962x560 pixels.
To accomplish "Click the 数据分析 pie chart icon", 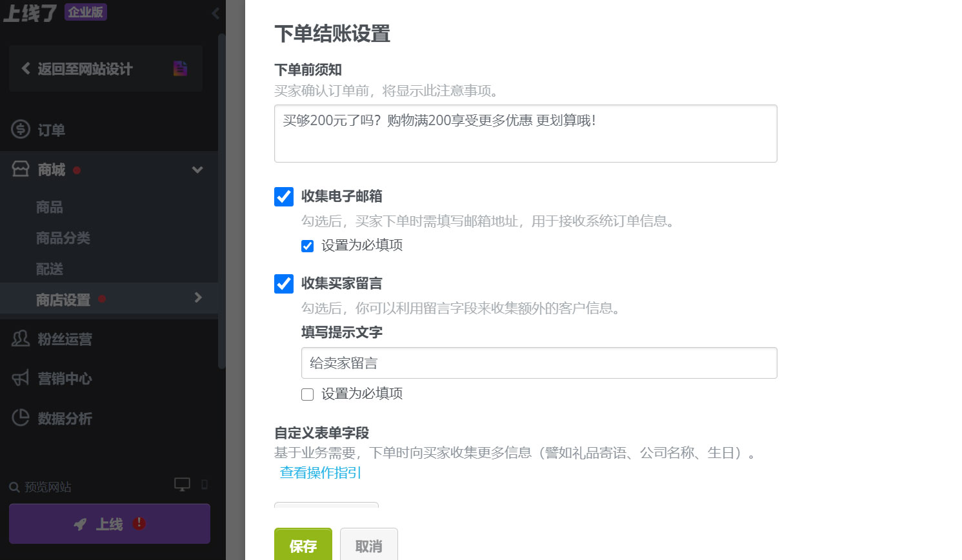I will (20, 417).
